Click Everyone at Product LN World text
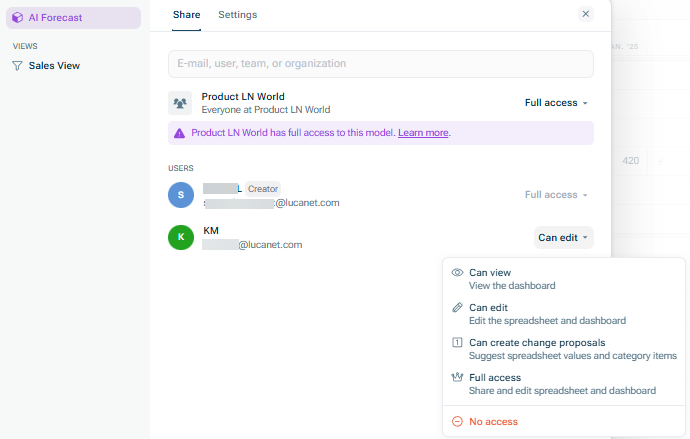690x439 pixels. (x=266, y=110)
